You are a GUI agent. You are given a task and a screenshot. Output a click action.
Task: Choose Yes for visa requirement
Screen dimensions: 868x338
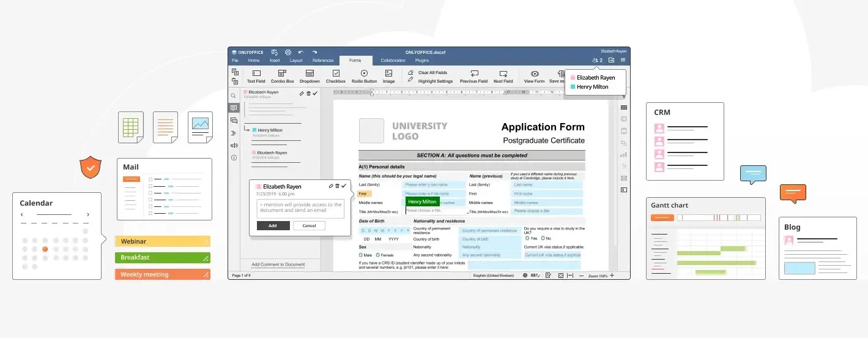(526, 238)
